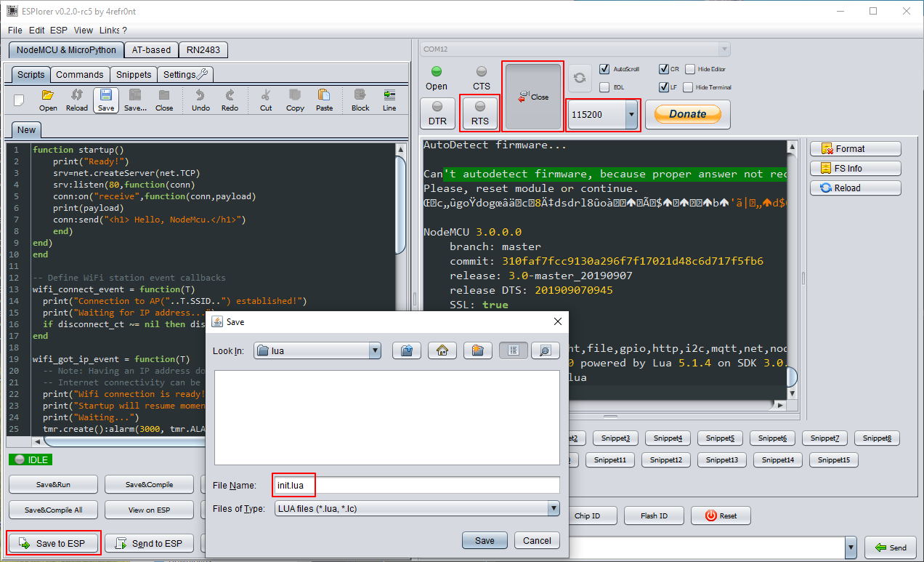Show FS Info
Image resolution: width=924 pixels, height=562 pixels.
point(856,168)
